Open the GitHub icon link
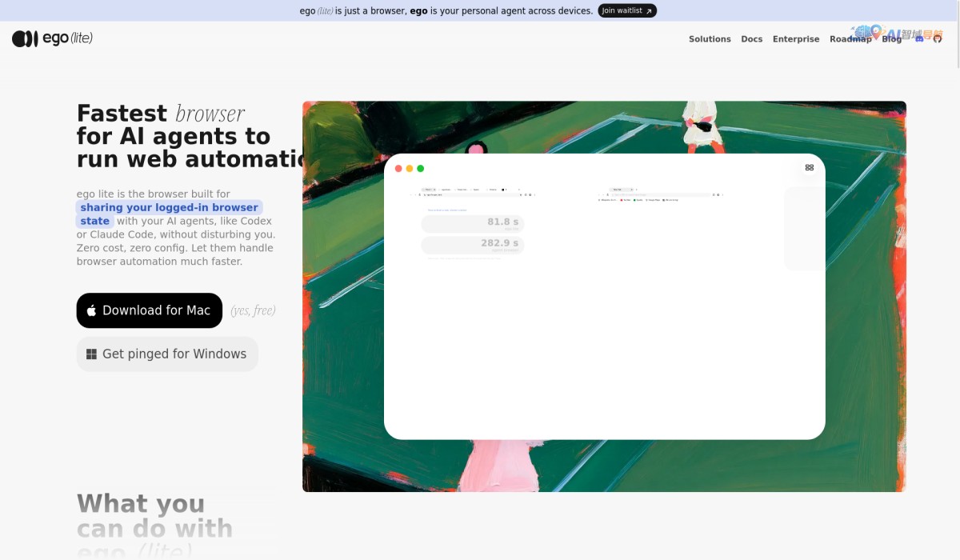The height and width of the screenshot is (560, 960). [938, 38]
